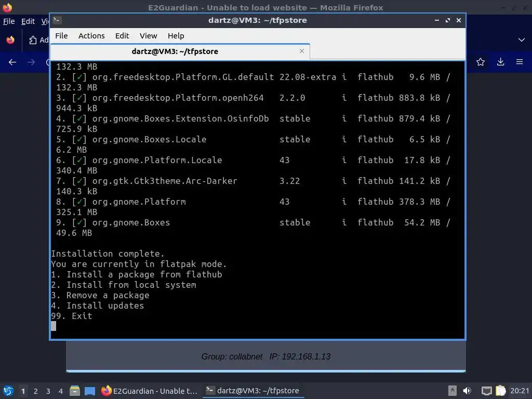Switch to workspace 4
Image resolution: width=532 pixels, height=399 pixels.
pos(61,391)
